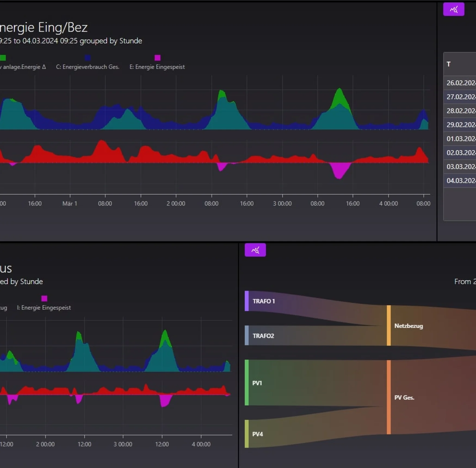
Task: Click the T column header in table
Action: pos(460,64)
